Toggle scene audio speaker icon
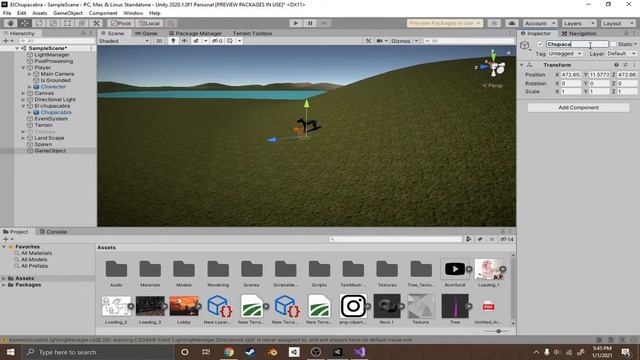The height and width of the screenshot is (360, 640). coord(184,41)
